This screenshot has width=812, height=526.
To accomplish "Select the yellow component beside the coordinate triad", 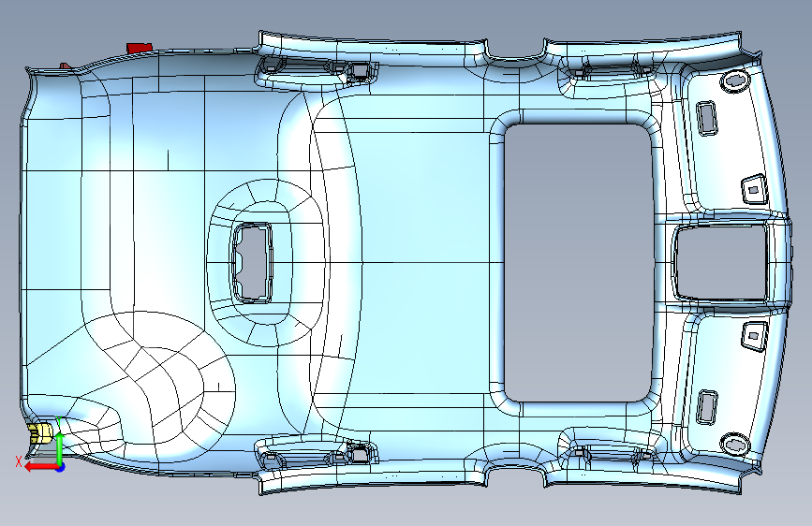I will click(x=40, y=432).
